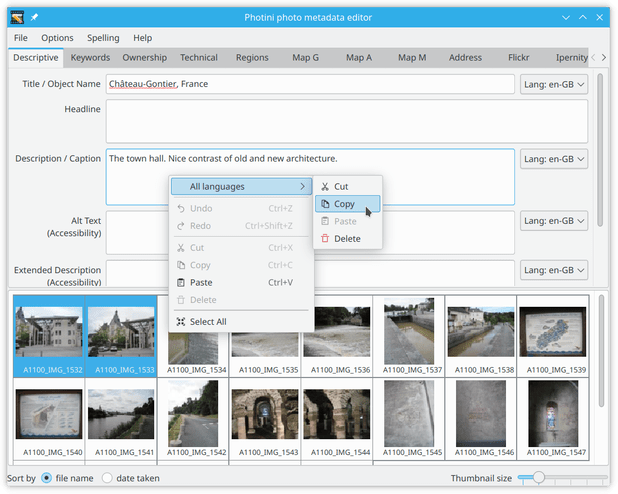Select sort by file name radio button
618x494 pixels.
click(x=47, y=478)
